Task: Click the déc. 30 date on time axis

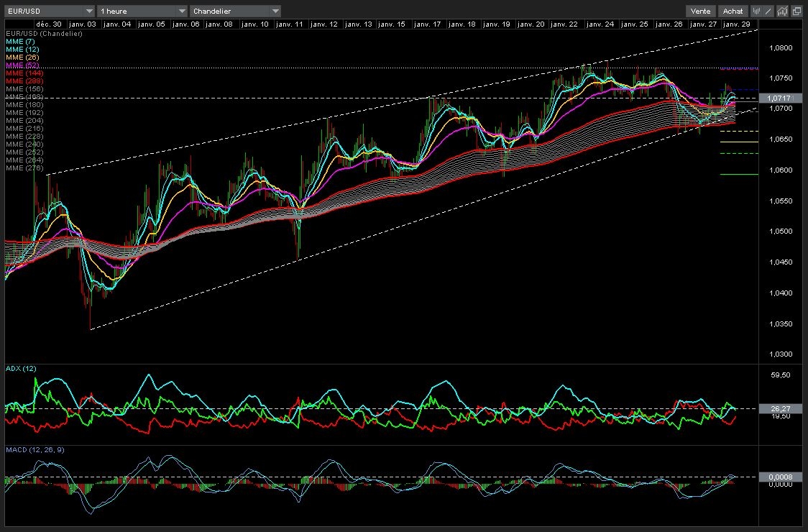Action: click(49, 24)
